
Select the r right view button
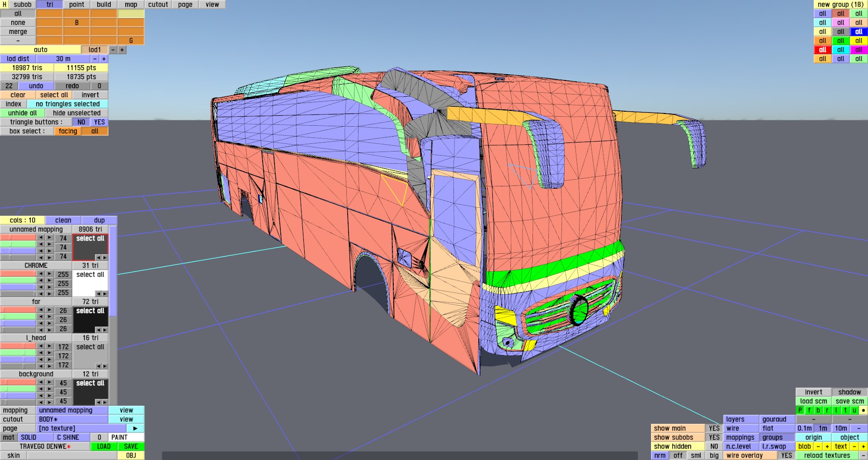pos(827,410)
